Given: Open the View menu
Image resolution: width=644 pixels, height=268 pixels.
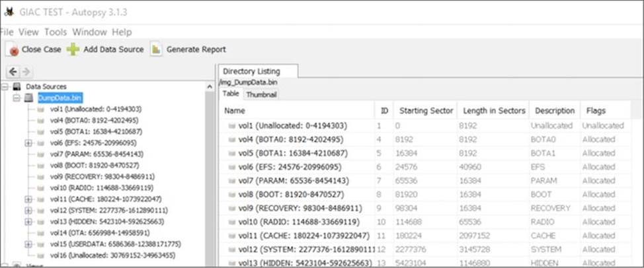Looking at the screenshot, I should point(28,32).
